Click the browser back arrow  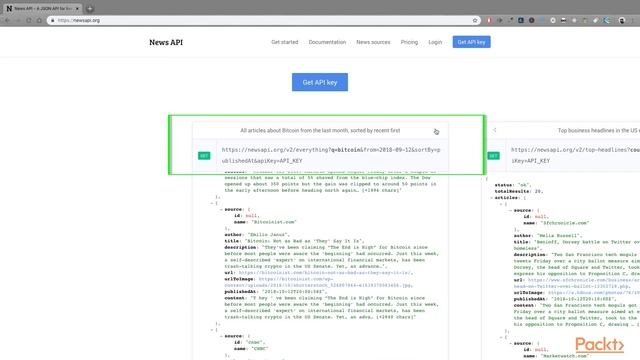[7, 20]
